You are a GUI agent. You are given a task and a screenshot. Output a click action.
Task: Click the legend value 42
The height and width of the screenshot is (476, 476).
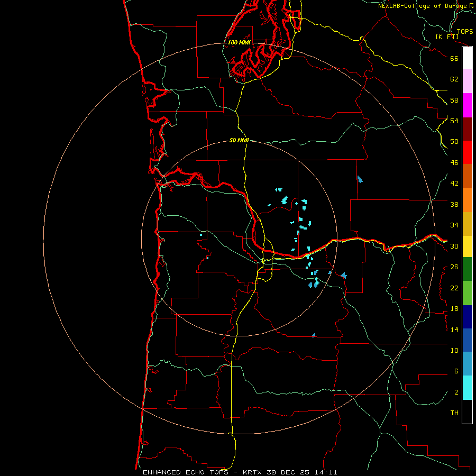tap(454, 184)
